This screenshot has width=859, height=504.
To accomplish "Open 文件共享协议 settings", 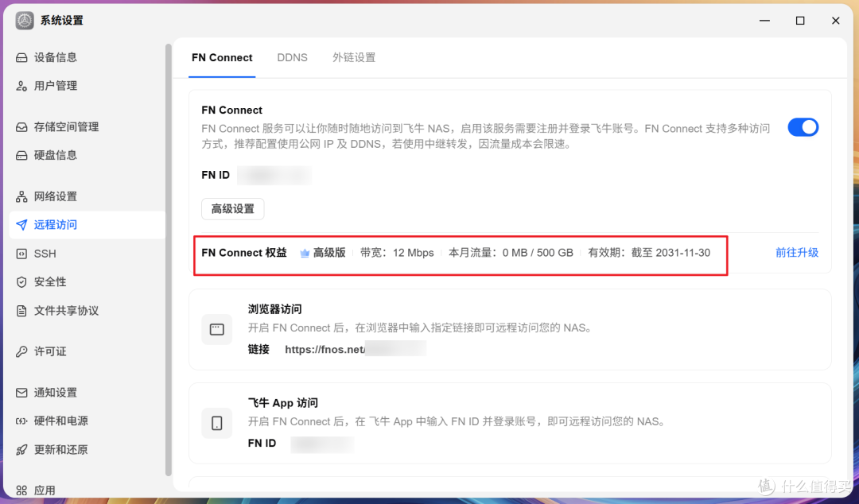I will [x=87, y=311].
